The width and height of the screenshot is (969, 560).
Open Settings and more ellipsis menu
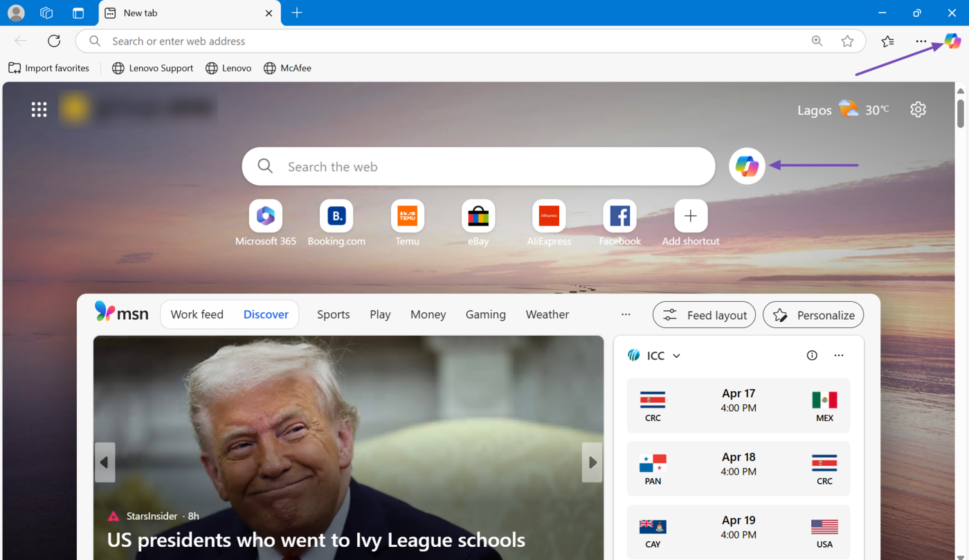tap(921, 42)
